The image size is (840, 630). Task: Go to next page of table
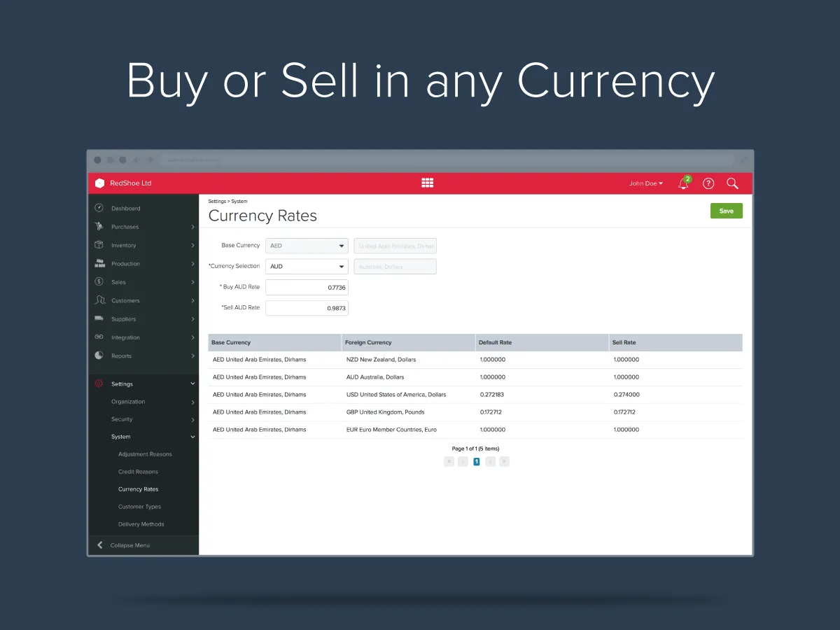(490, 461)
